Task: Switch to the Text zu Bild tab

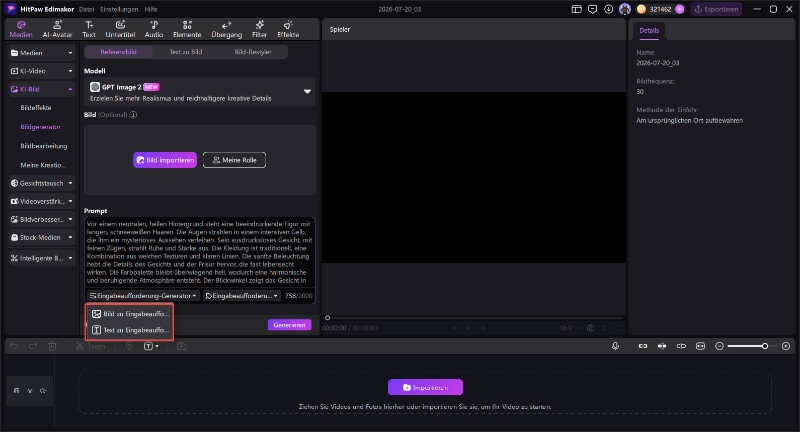Action: pos(186,52)
